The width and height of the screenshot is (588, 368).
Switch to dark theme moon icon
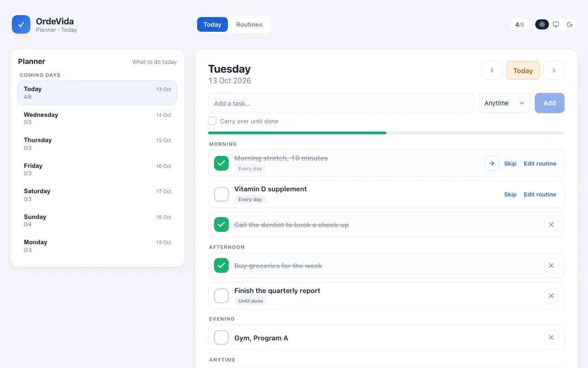tap(570, 24)
